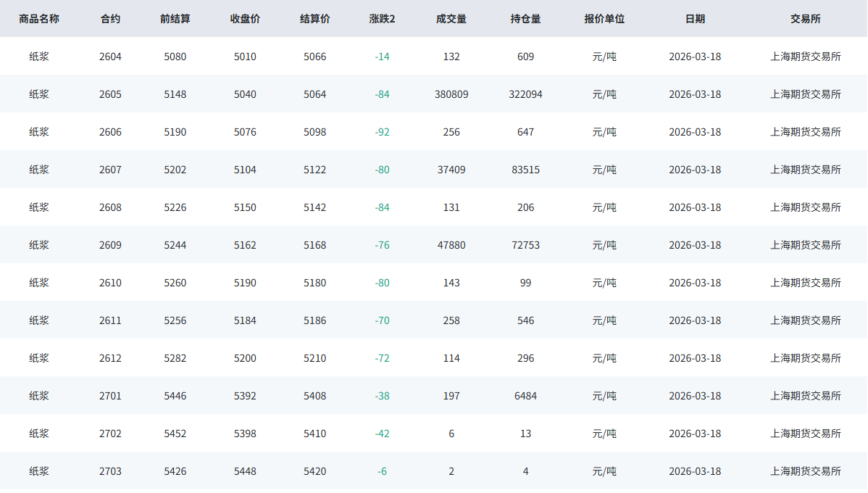Screen dimensions: 868x493
Task: Click volume value 380809
Action: pyautogui.click(x=451, y=94)
